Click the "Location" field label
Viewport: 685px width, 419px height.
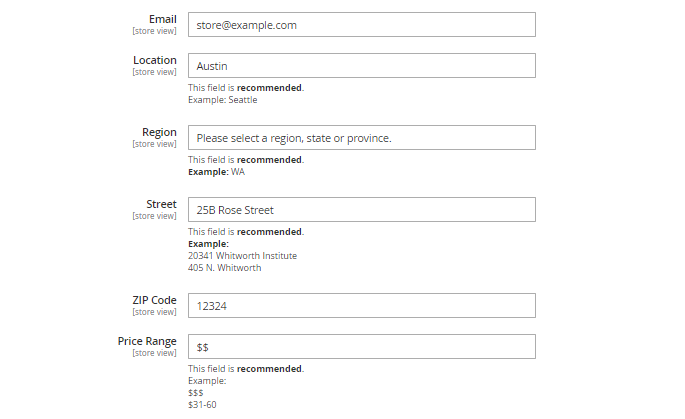click(155, 60)
